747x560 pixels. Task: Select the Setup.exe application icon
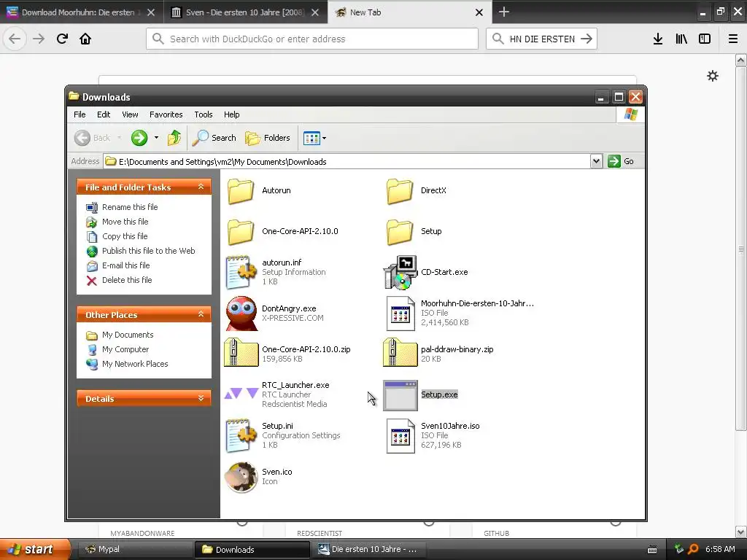pyautogui.click(x=400, y=395)
